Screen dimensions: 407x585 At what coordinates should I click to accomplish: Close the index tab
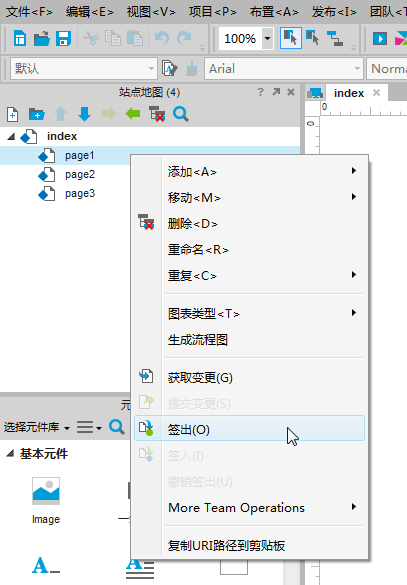(x=376, y=93)
